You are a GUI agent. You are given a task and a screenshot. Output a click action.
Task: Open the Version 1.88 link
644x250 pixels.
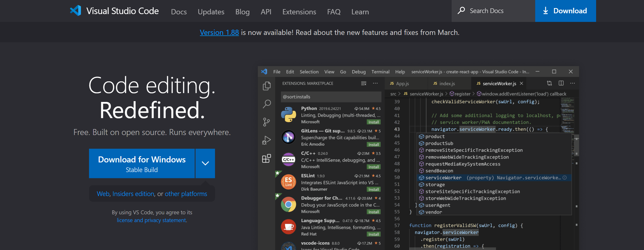click(x=219, y=32)
